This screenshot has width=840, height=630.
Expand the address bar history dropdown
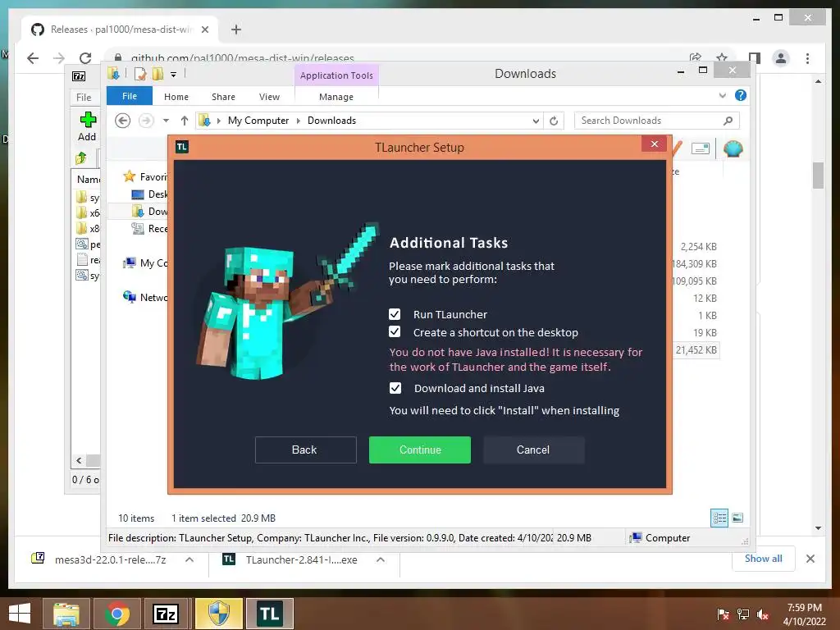coord(535,121)
